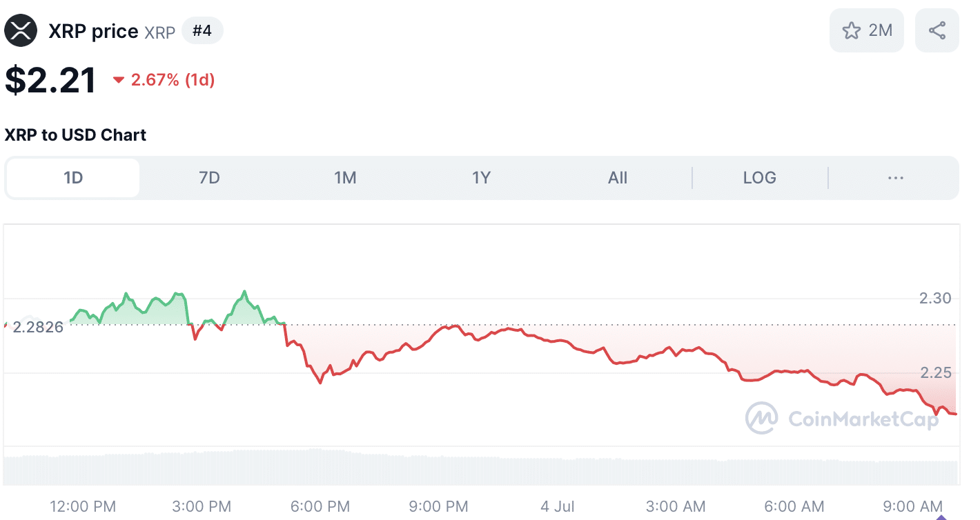Click the 4 Jul date axis label
The width and height of the screenshot is (980, 520).
point(558,507)
